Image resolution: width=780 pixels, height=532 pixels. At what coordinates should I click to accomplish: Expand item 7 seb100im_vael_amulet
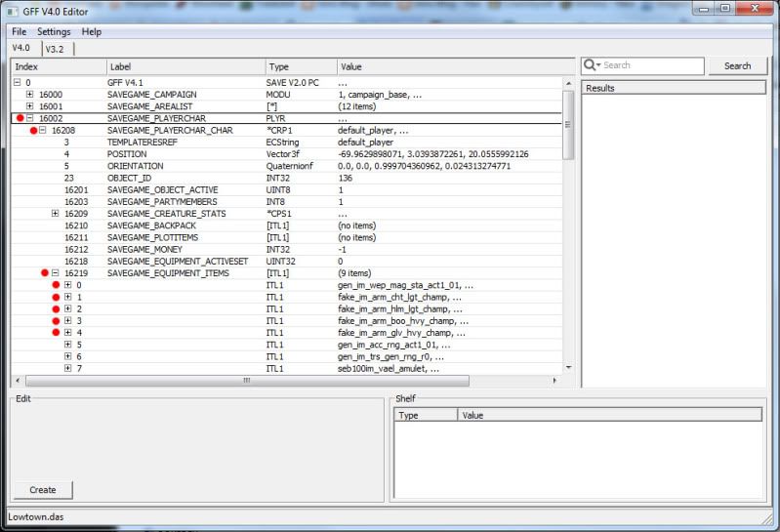coord(68,369)
